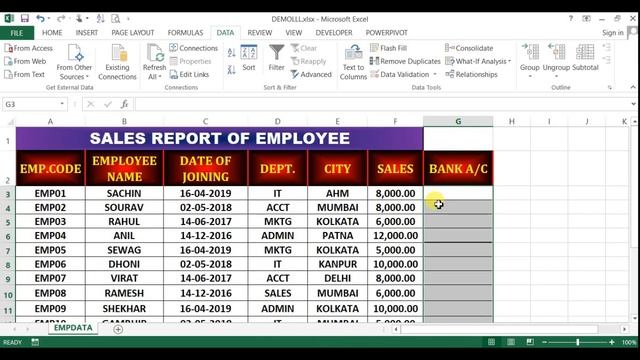The width and height of the screenshot is (640, 360).
Task: Click the zoom out minus button
Action: [x=544, y=342]
